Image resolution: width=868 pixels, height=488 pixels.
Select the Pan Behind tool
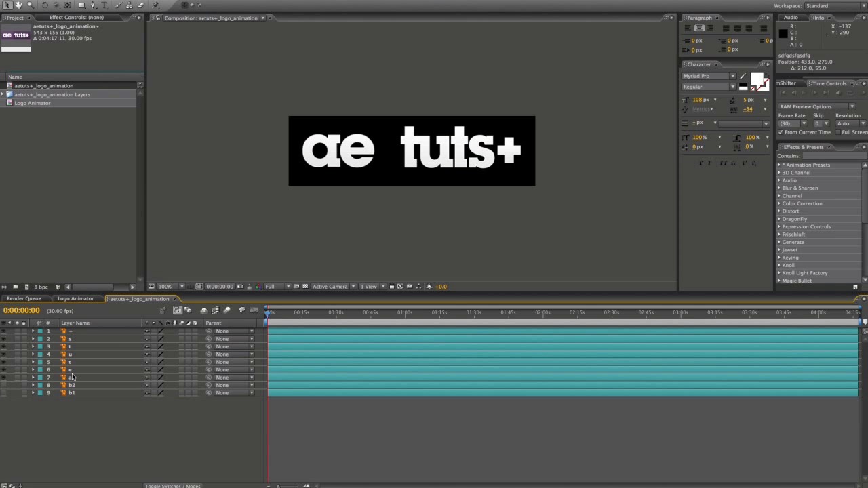pos(67,5)
